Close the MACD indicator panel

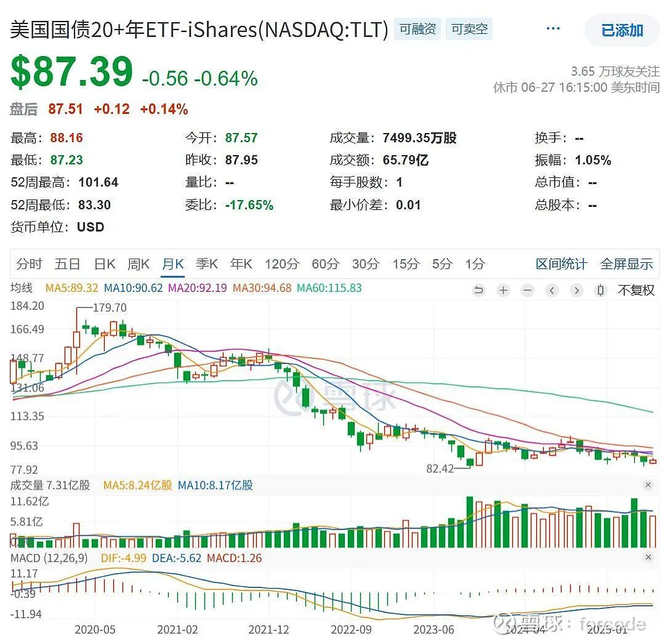coord(648,557)
